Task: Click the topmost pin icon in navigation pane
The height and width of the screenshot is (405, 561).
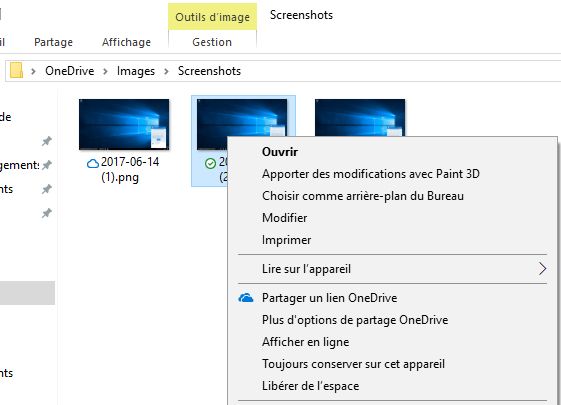Action: pyautogui.click(x=47, y=141)
